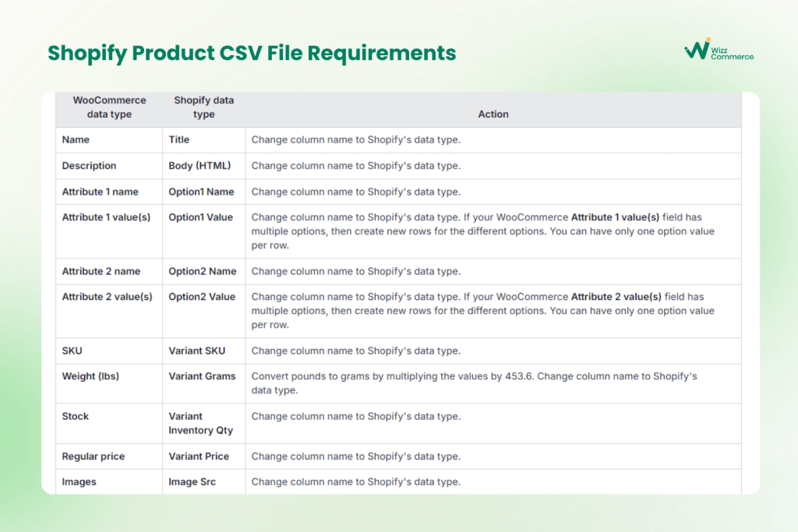798x532 pixels.
Task: Click the action text in the Description row
Action: pos(355,166)
